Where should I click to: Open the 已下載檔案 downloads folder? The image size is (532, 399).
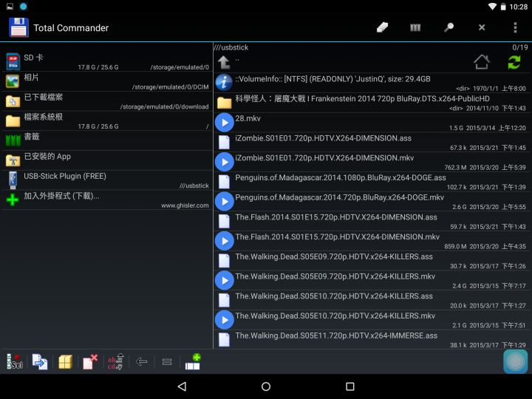tap(107, 101)
